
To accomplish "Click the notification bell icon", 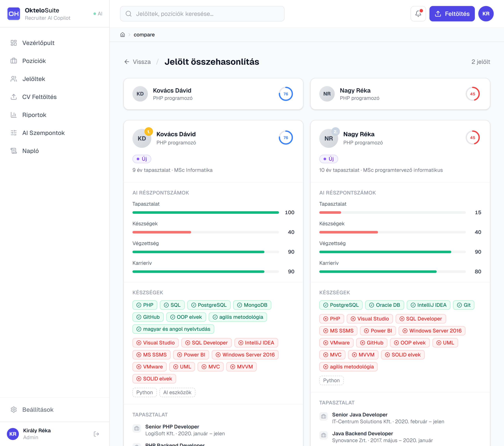I will pos(418,14).
